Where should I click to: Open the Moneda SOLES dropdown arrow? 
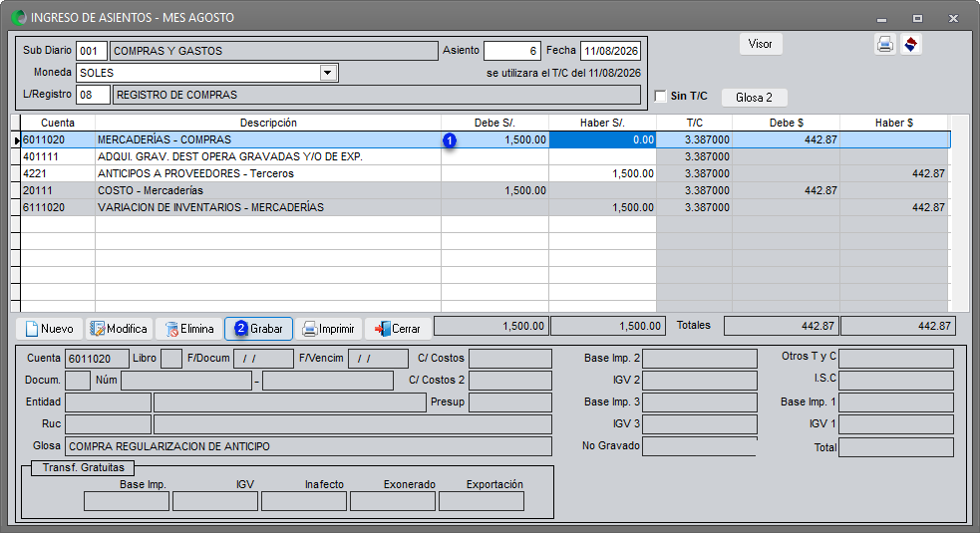pyautogui.click(x=328, y=73)
